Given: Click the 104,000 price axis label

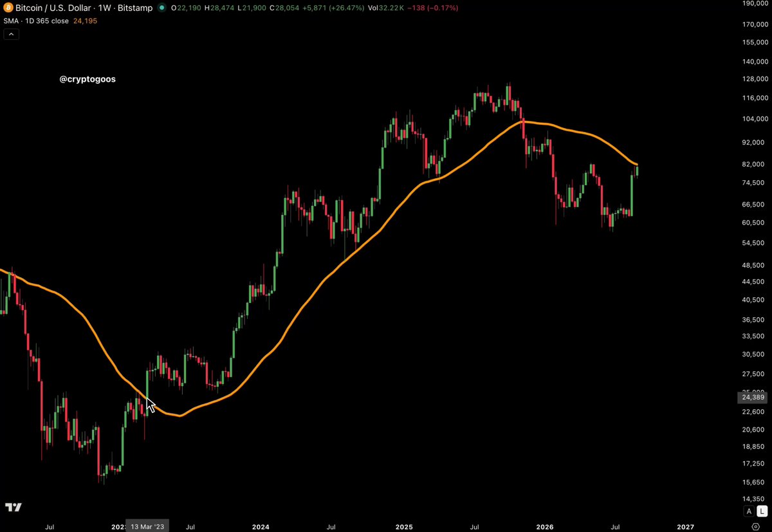Looking at the screenshot, I should [x=755, y=119].
